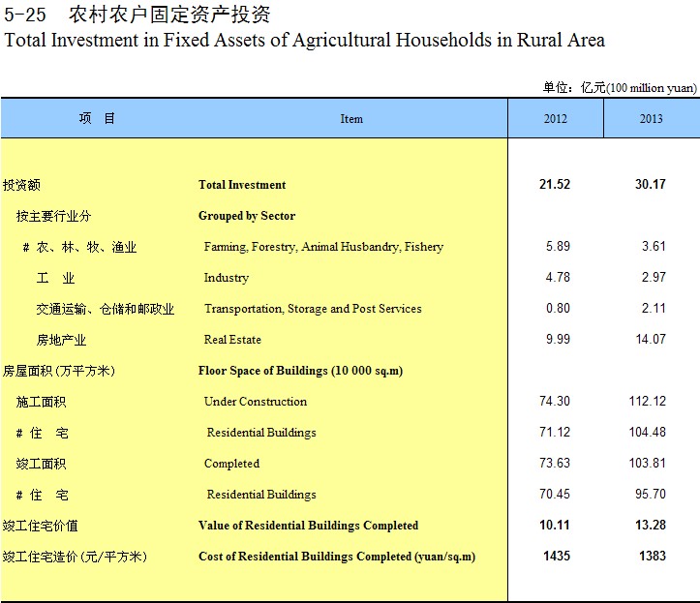
Task: Select the Total Investment row label
Action: pyautogui.click(x=242, y=185)
